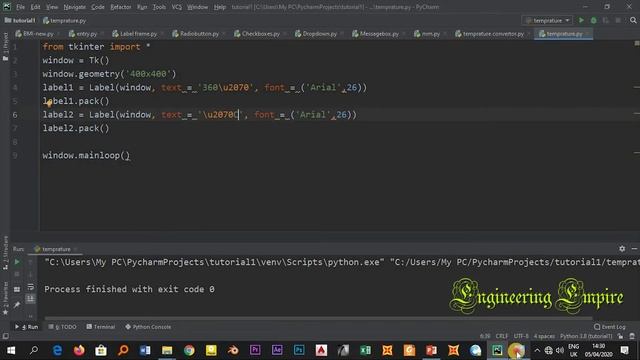The image size is (640, 360).
Task: Open the Run menu
Action: [142, 7]
